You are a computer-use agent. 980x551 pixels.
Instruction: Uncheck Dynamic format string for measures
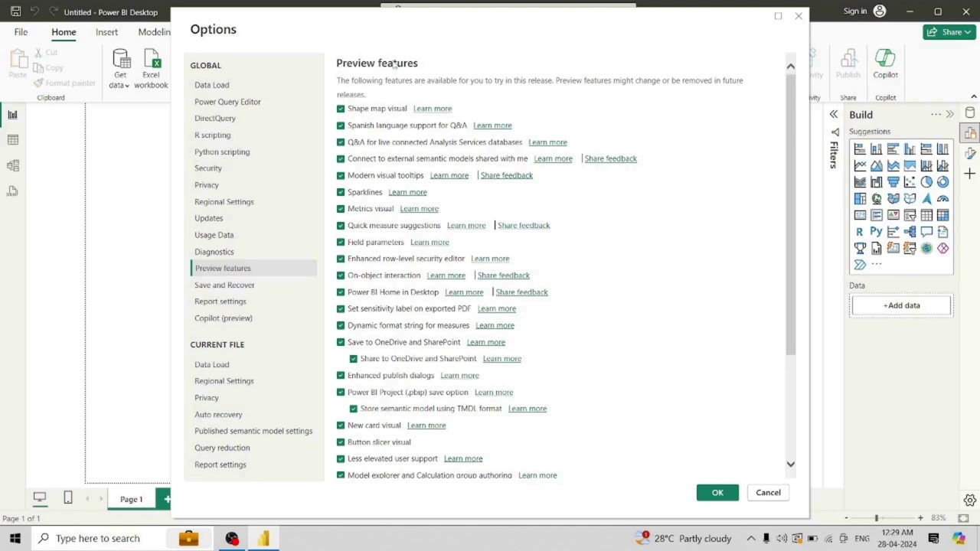click(x=341, y=325)
